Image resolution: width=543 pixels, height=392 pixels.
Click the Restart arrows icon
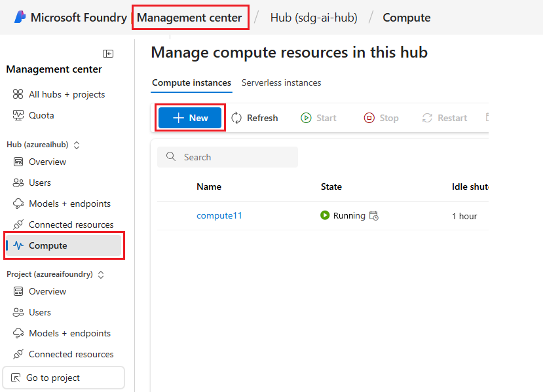coord(427,118)
